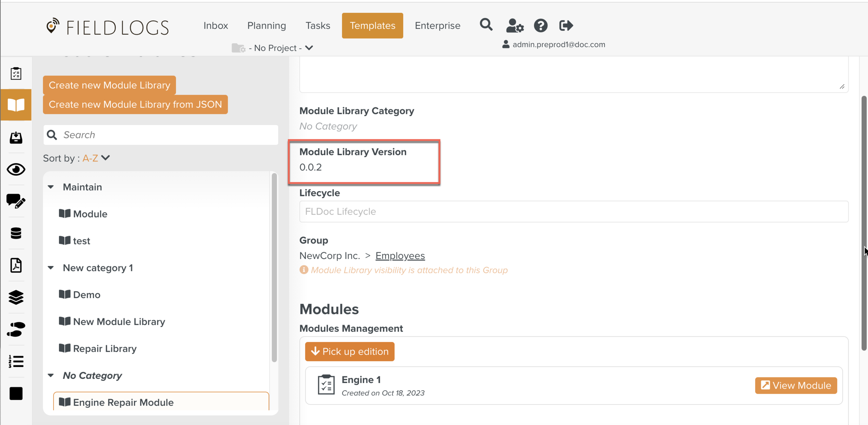Image resolution: width=868 pixels, height=425 pixels.
Task: Open the checklist clipboard sidebar icon
Action: click(16, 73)
